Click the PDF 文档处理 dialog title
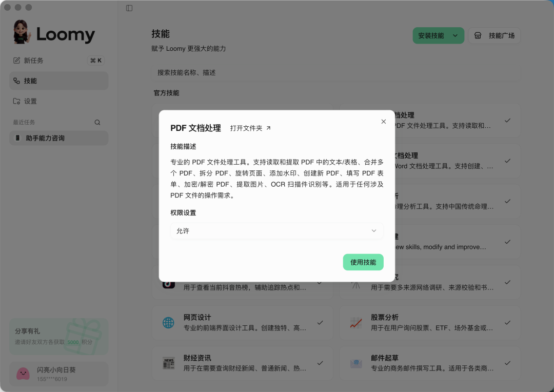This screenshot has height=392, width=554. coord(195,128)
